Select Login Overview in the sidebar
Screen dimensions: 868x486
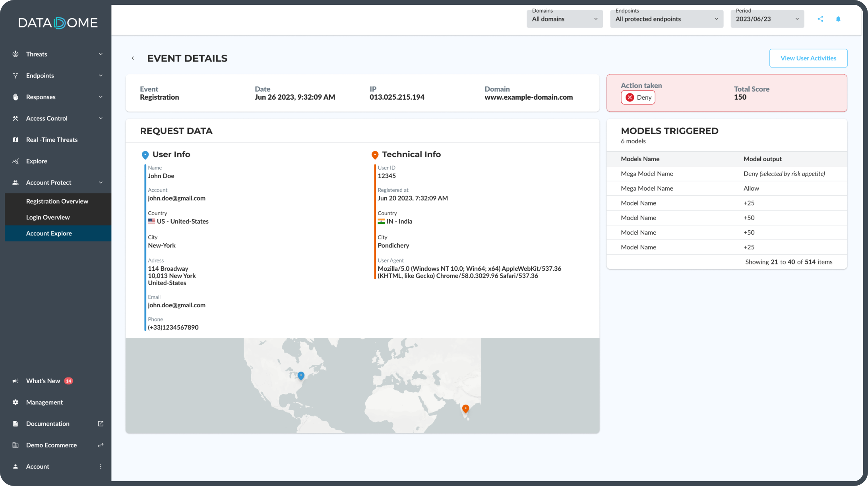point(48,217)
